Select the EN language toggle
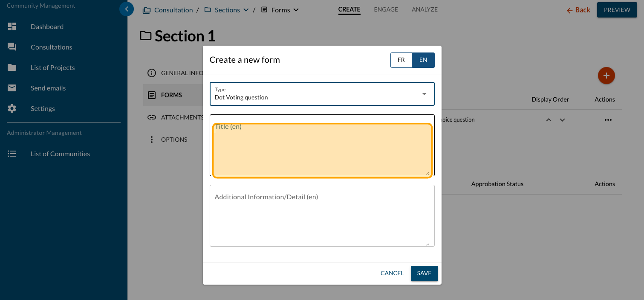This screenshot has width=644, height=300. 423,60
